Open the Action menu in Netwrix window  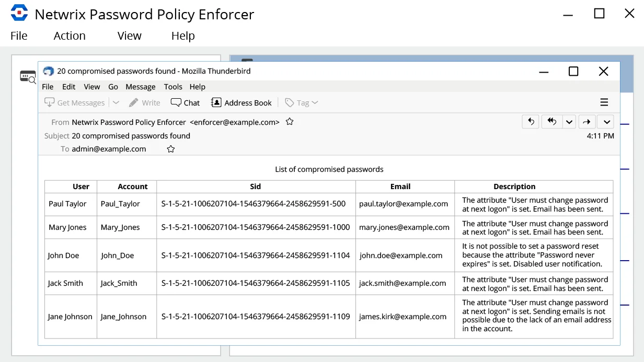coord(70,36)
